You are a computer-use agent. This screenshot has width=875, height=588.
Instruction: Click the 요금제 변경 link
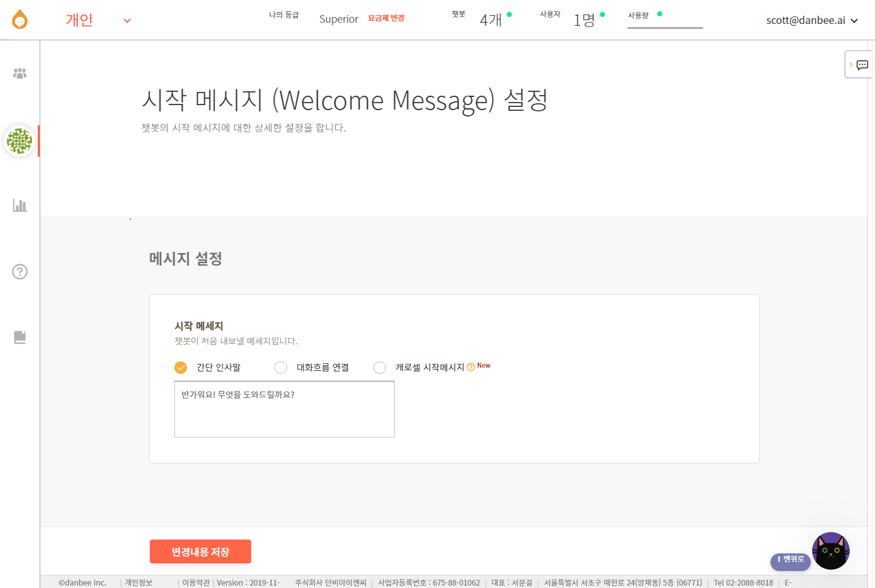click(386, 18)
